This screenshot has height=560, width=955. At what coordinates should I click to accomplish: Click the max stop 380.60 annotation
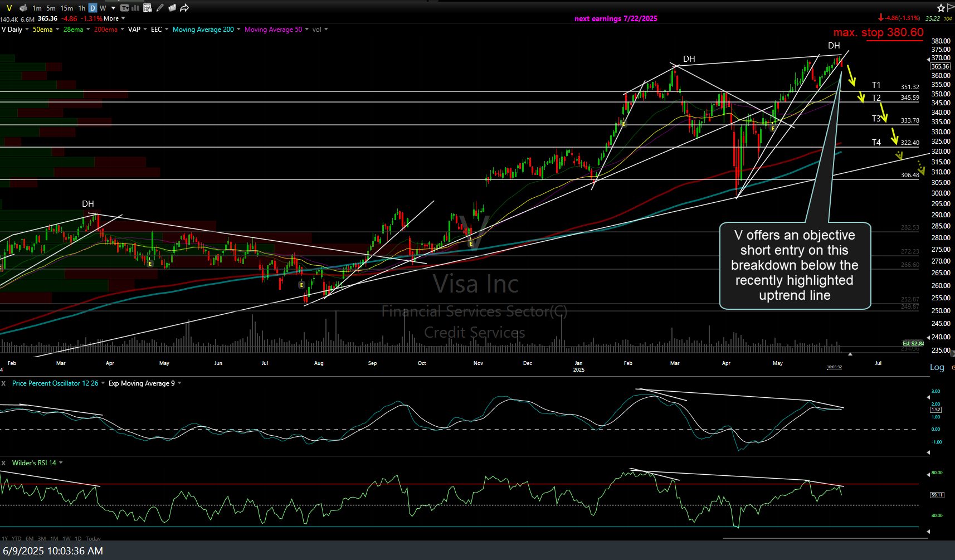click(878, 32)
